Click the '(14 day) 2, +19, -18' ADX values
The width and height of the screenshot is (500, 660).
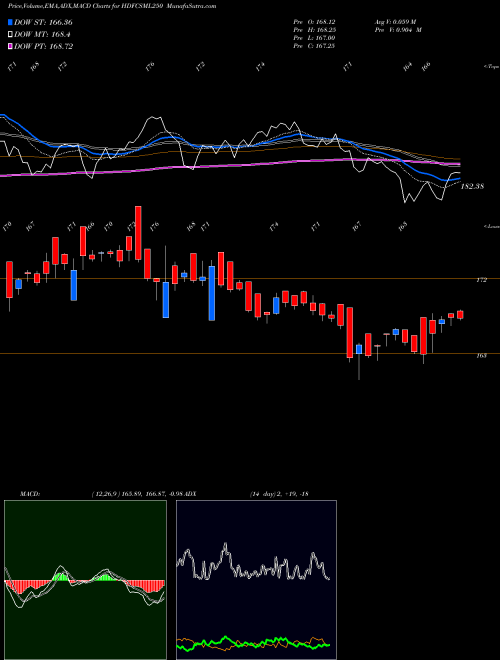pyautogui.click(x=279, y=493)
